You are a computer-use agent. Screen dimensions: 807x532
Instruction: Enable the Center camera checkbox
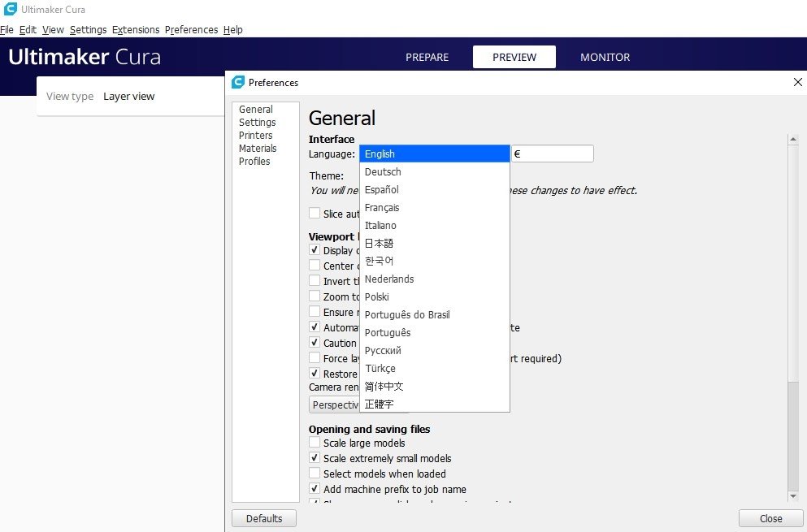(x=315, y=266)
